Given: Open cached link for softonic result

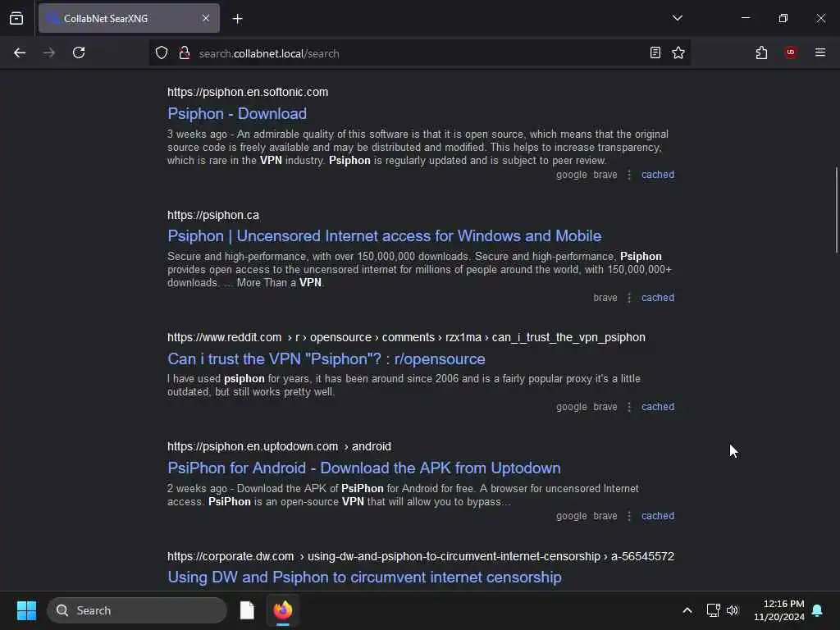Looking at the screenshot, I should (658, 175).
